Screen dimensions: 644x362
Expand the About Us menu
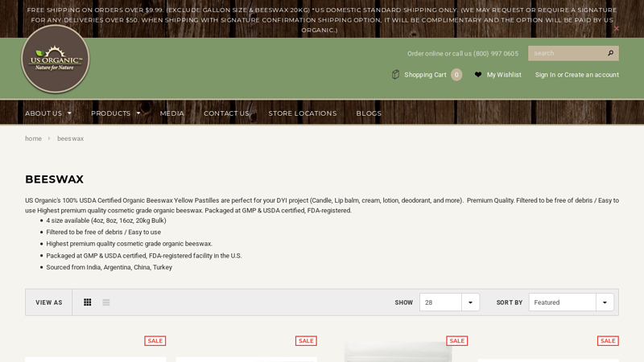(47, 113)
